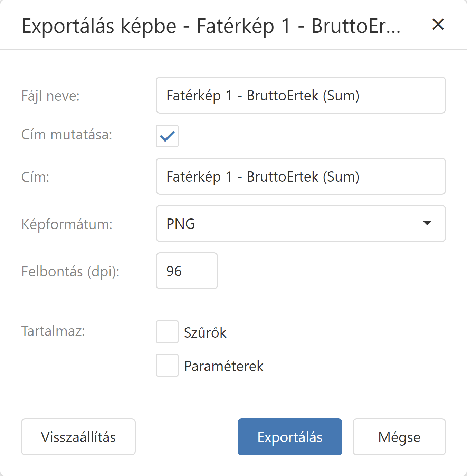Click the Felbontás (dpi) label
The height and width of the screenshot is (476, 467).
pos(70,272)
